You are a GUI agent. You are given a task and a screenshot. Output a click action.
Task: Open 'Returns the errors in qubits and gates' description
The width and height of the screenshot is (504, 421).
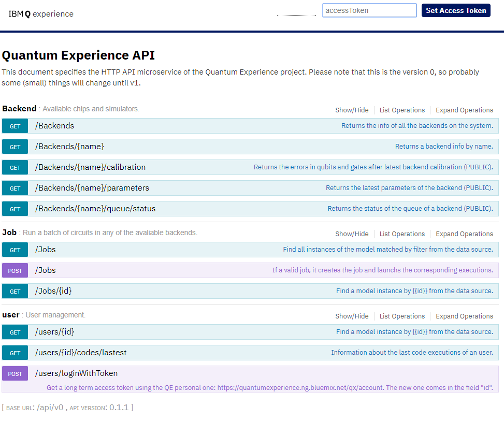tap(373, 167)
